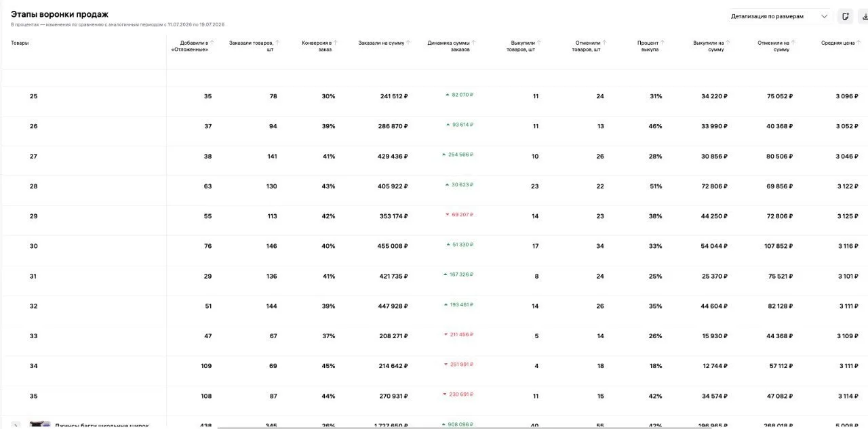This screenshot has width=868, height=429.
Task: Click the buyout percent 51%
Action: point(656,186)
